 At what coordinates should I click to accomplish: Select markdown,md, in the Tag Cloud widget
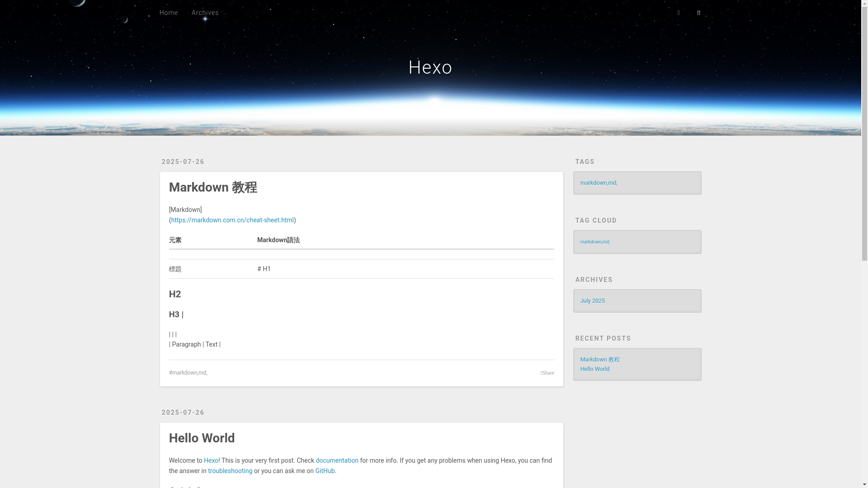point(595,242)
